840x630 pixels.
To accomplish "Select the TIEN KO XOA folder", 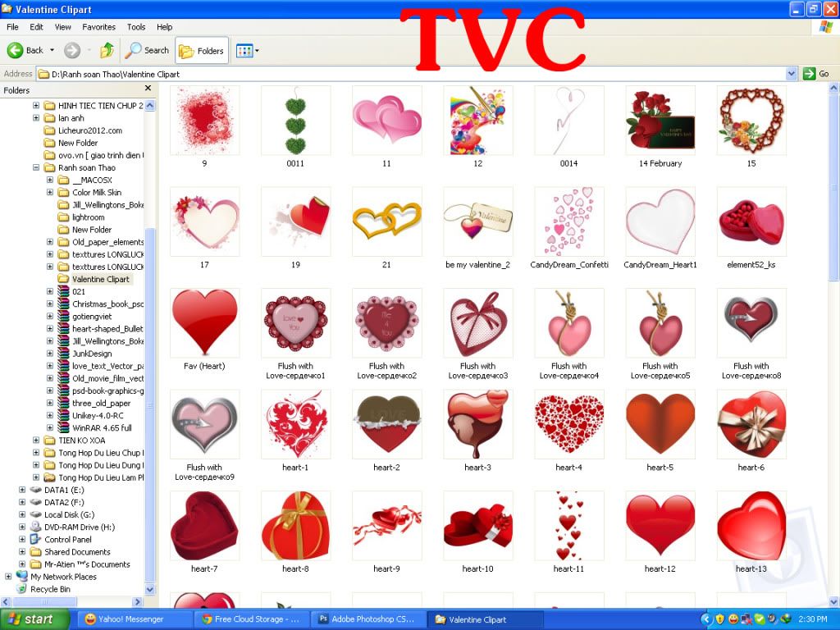I will point(81,441).
